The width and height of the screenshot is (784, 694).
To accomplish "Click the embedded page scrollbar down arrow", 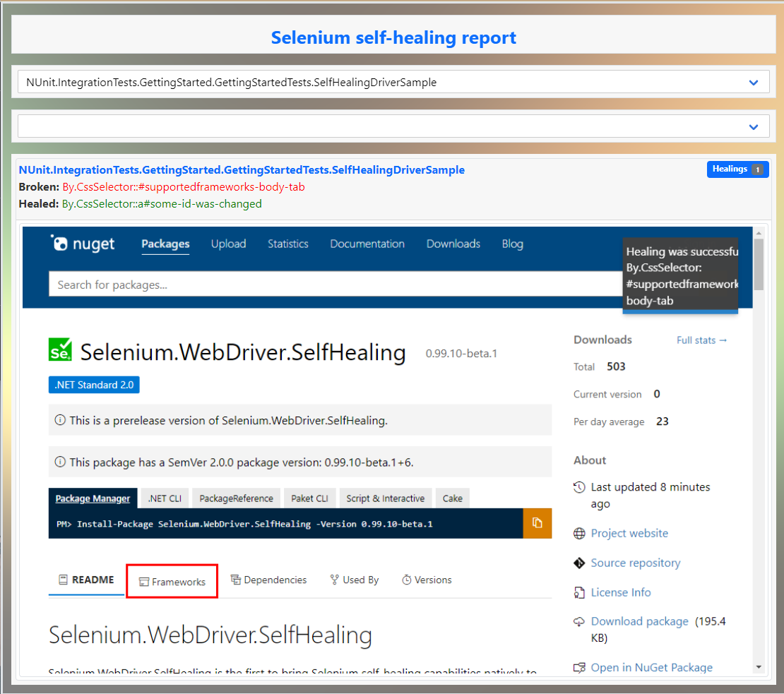I will point(759,667).
